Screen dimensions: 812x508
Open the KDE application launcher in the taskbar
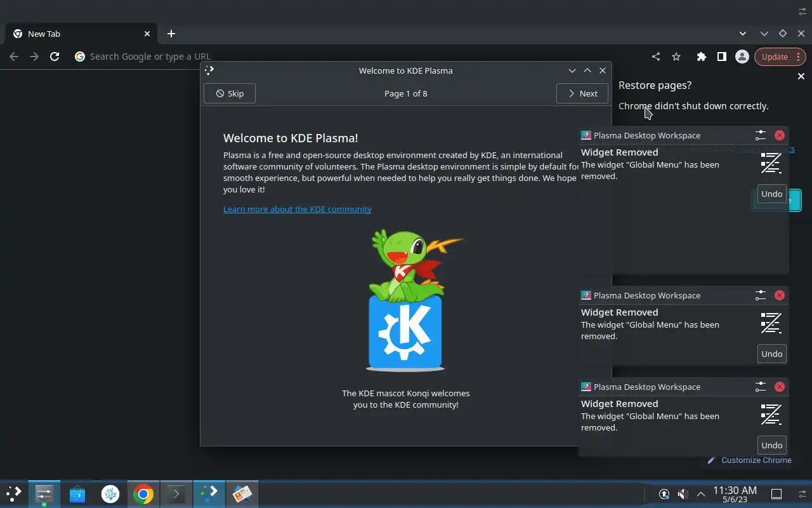(14, 493)
